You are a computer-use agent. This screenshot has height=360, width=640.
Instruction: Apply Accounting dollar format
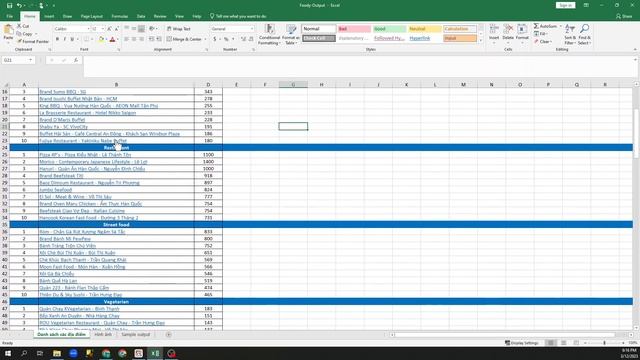point(215,40)
